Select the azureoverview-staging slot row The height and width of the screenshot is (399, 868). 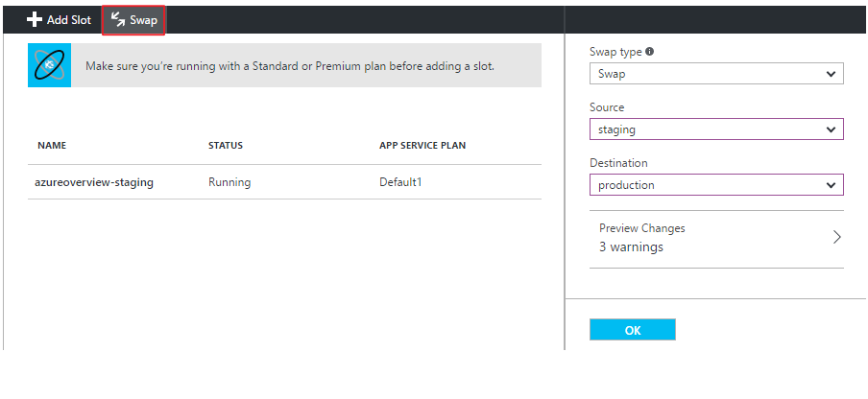click(x=284, y=182)
